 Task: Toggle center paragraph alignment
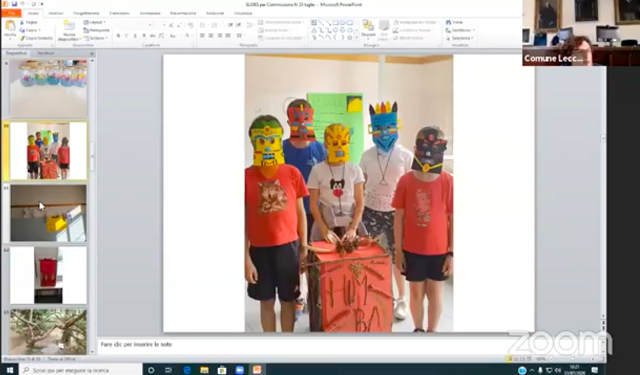pos(211,36)
